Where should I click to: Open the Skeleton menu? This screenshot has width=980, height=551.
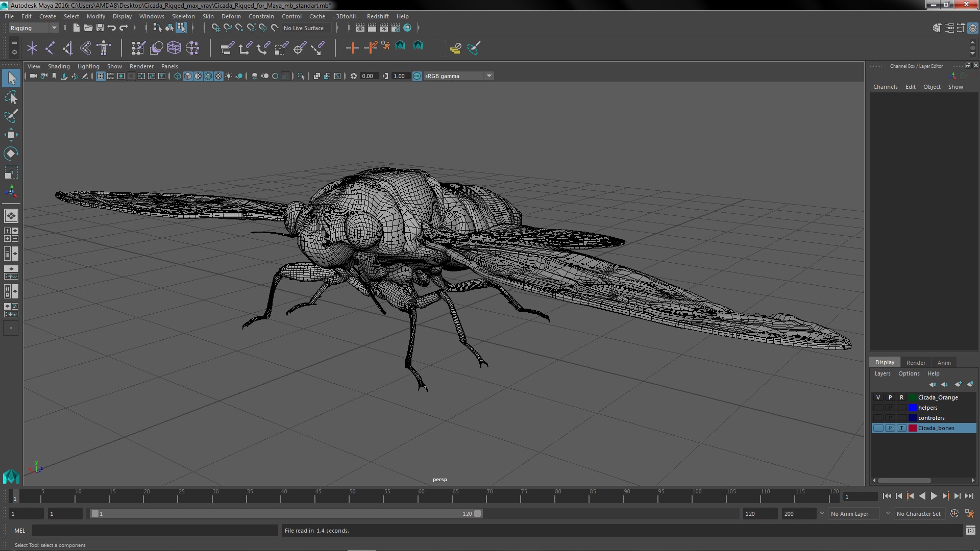(183, 16)
